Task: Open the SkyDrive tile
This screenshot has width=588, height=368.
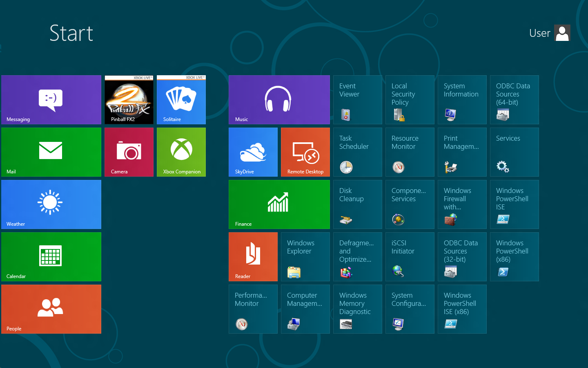Action: [253, 152]
